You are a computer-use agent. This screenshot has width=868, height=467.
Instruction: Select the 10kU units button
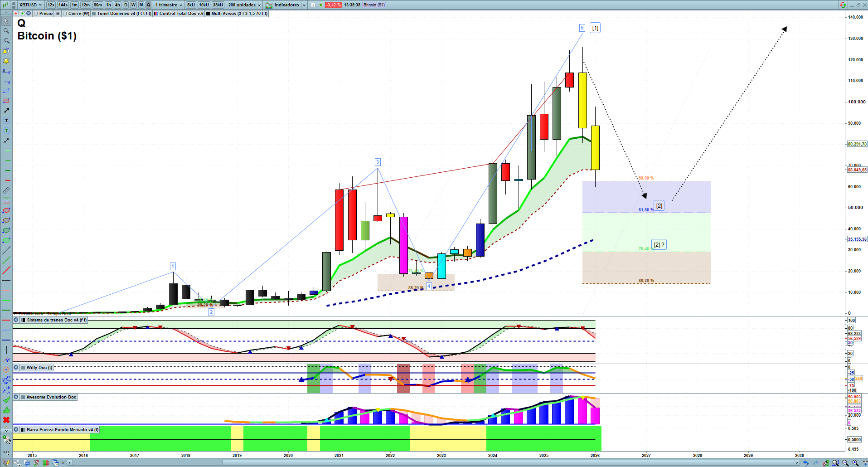(x=204, y=5)
